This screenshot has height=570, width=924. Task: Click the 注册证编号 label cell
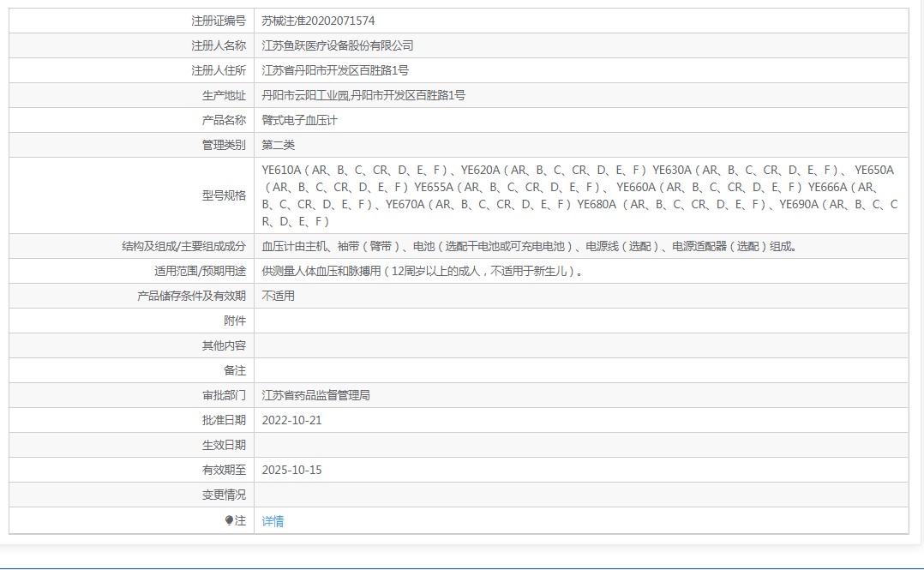click(219, 21)
